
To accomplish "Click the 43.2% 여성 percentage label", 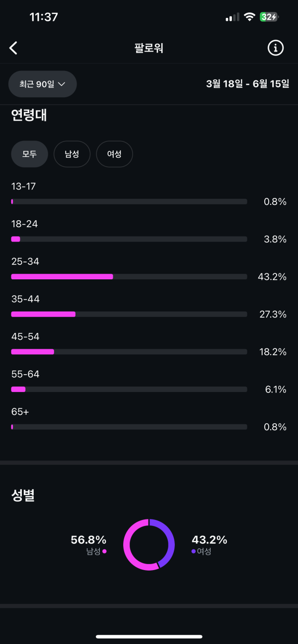I will tap(209, 540).
